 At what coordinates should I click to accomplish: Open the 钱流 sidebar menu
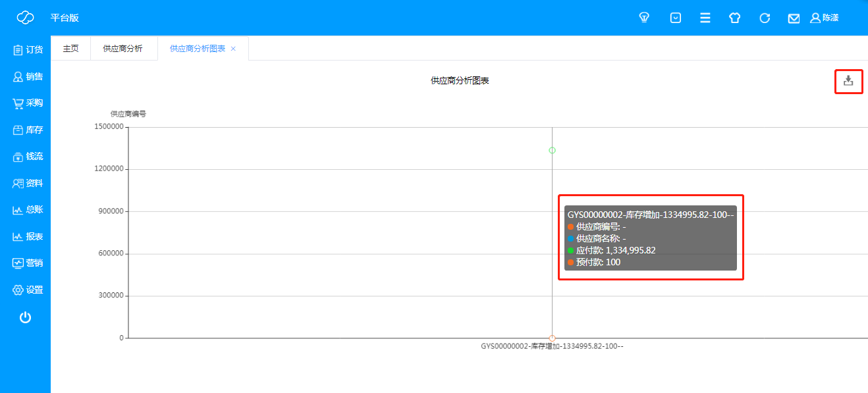pyautogui.click(x=28, y=157)
